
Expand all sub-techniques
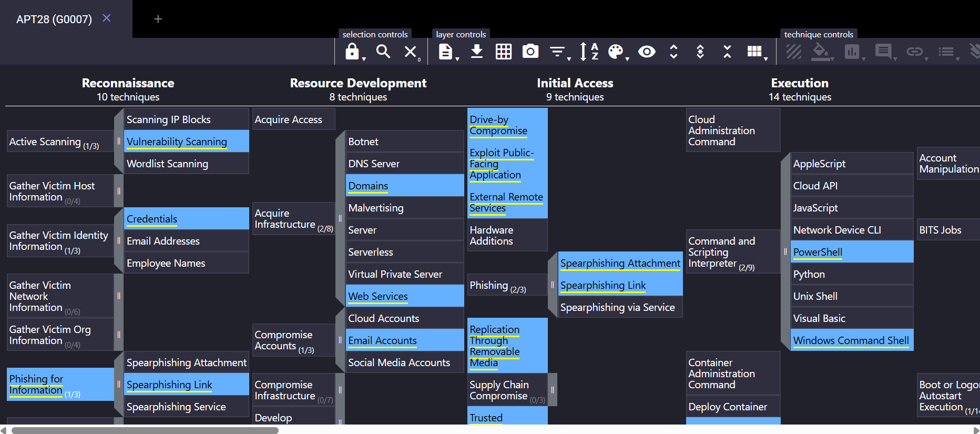pos(673,52)
